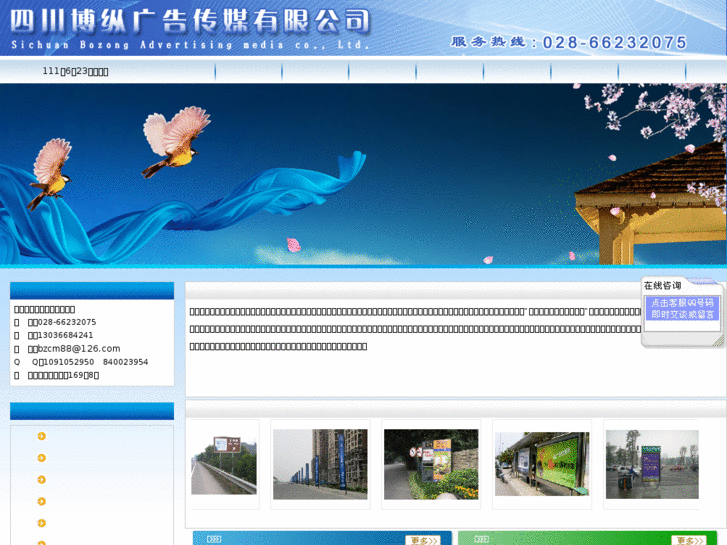The width and height of the screenshot is (727, 545).
Task: Click the QQ number 840023954
Action: pos(125,362)
